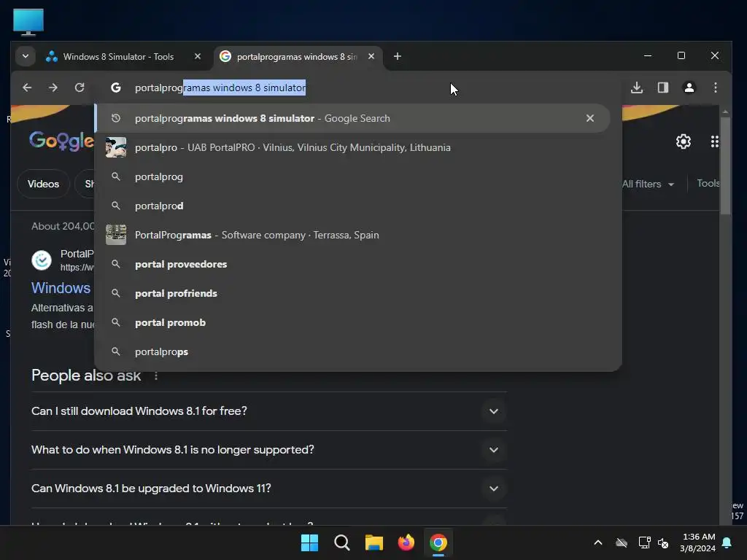
Task: Open the Chrome profile avatar
Action: (x=689, y=87)
